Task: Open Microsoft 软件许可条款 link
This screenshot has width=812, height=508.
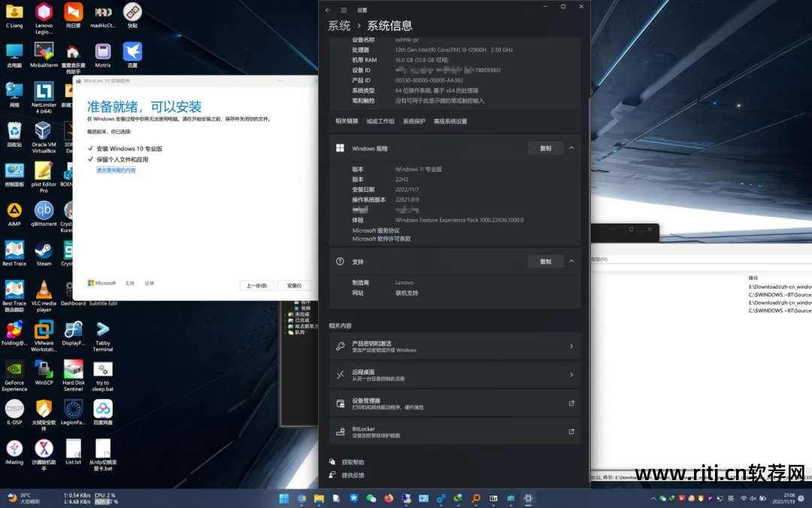Action: [x=382, y=239]
